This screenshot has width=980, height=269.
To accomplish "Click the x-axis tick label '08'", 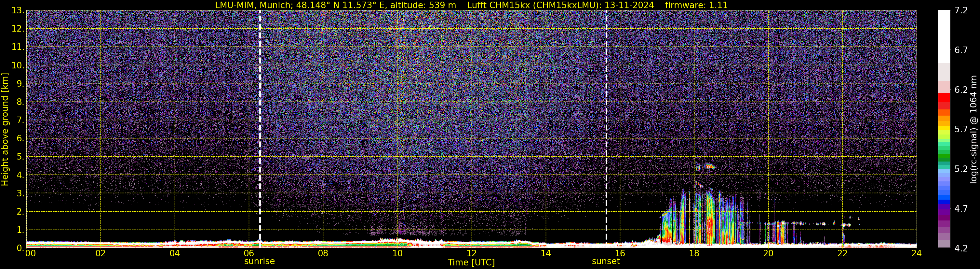I will click(x=323, y=253).
